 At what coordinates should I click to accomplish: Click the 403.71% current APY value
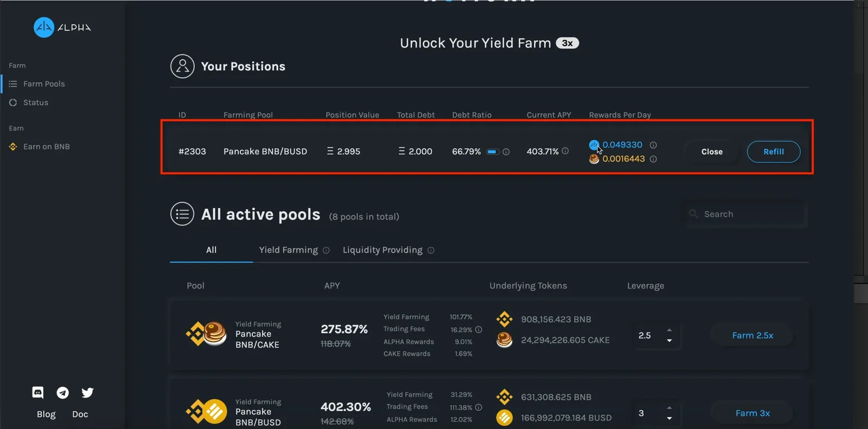[542, 152]
